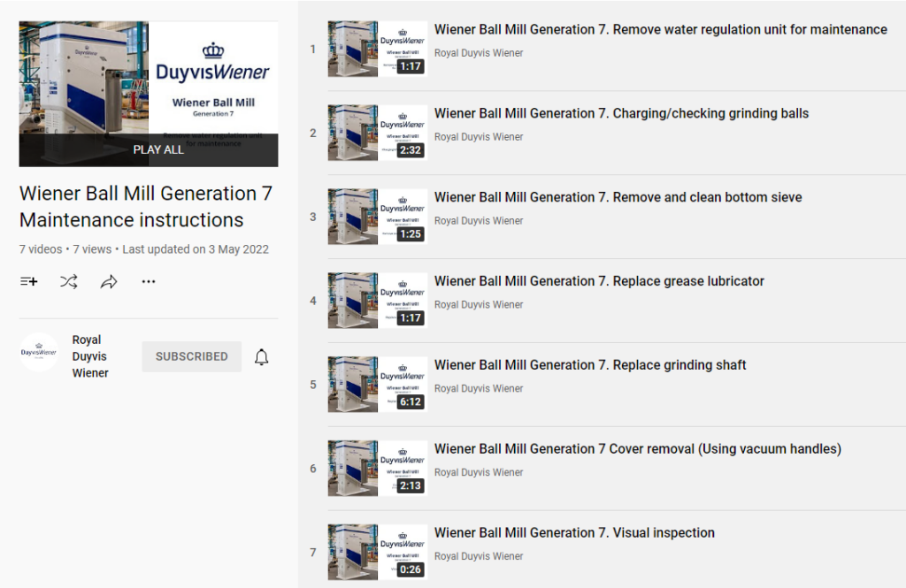The image size is (906, 588).
Task: Click channel name under grease lubricator video
Action: [479, 304]
